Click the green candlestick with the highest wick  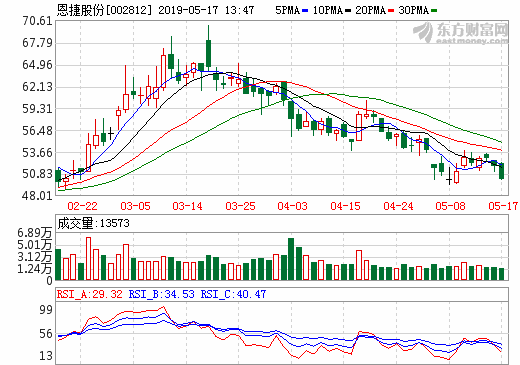(x=208, y=47)
